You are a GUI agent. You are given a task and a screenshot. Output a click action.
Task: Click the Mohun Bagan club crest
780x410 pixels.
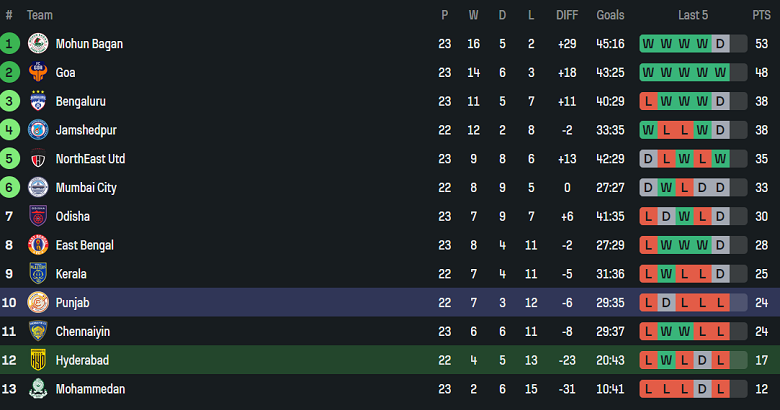[x=38, y=44]
